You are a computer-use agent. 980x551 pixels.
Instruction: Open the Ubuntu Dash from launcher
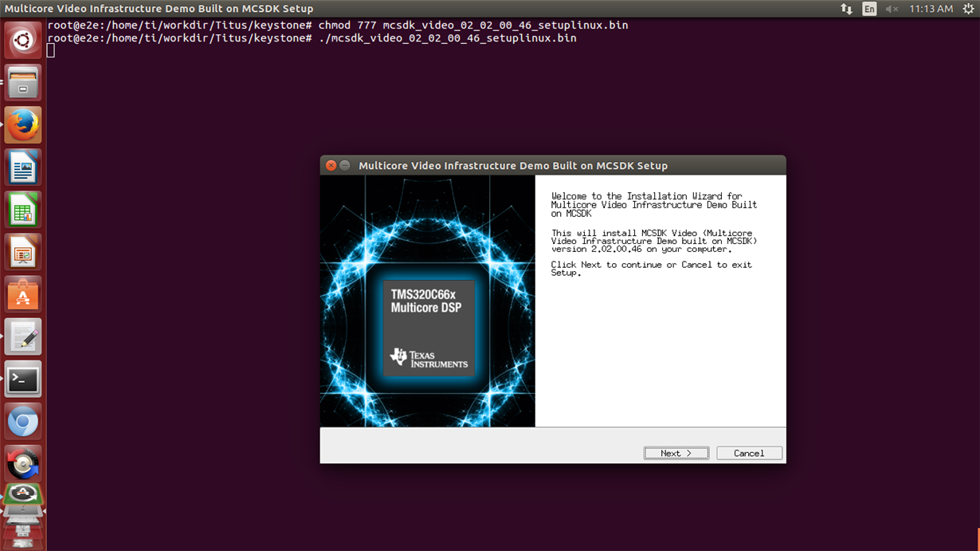pos(23,40)
